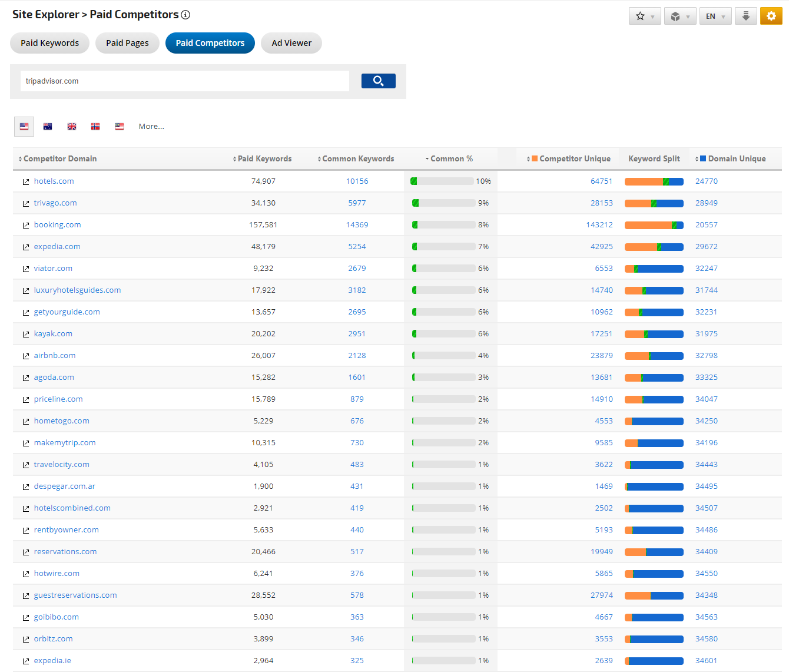Open the Ad Viewer tab
The height and width of the screenshot is (672, 789).
tap(291, 43)
